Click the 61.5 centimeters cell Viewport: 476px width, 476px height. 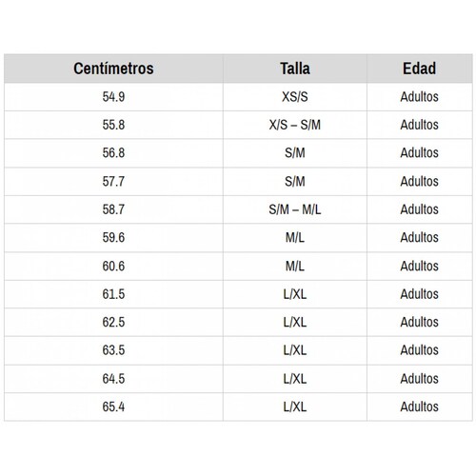pyautogui.click(x=113, y=294)
